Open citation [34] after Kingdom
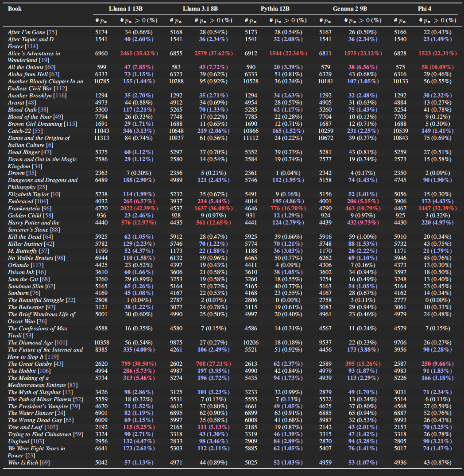 (37, 166)
